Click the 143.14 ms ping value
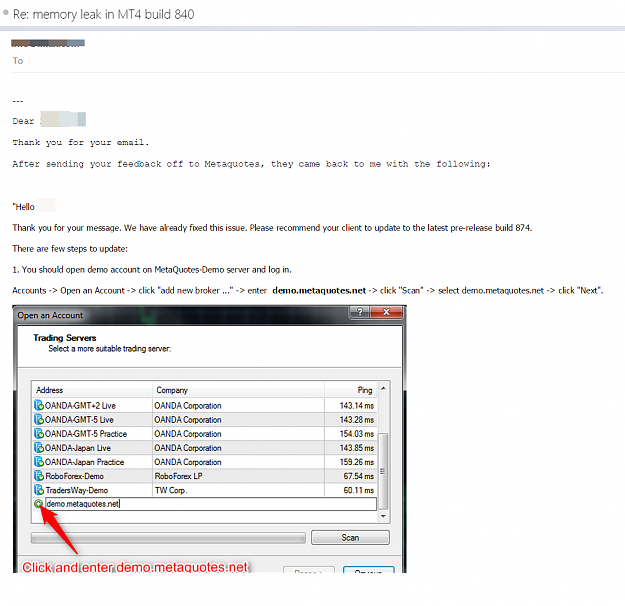The height and width of the screenshot is (606, 625). [x=357, y=405]
